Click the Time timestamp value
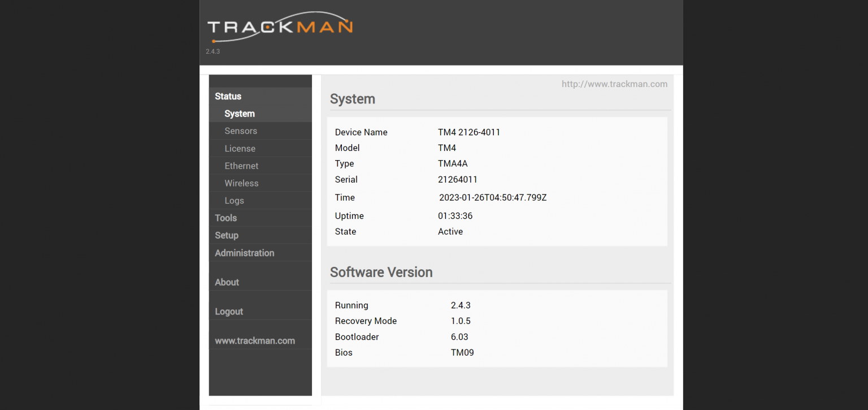This screenshot has width=868, height=410. 493,198
